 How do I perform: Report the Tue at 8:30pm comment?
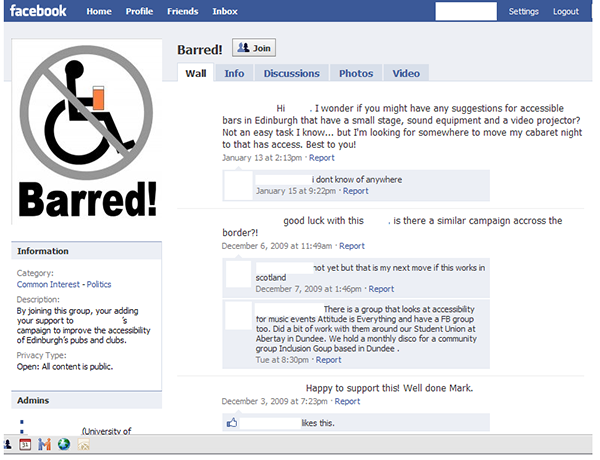point(328,360)
